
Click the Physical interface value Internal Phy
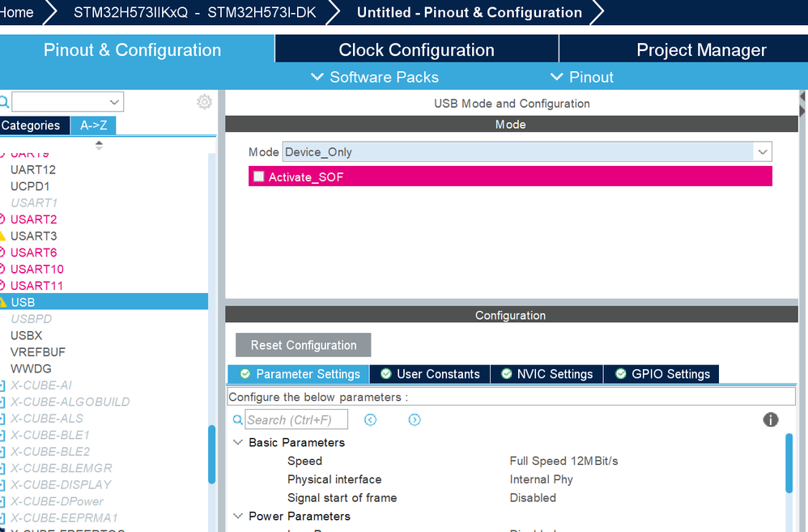[x=541, y=479]
